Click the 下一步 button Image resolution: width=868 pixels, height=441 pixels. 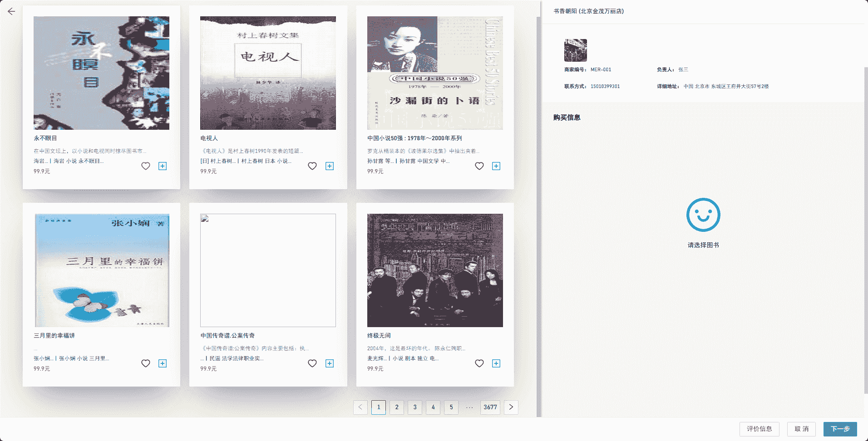click(840, 429)
